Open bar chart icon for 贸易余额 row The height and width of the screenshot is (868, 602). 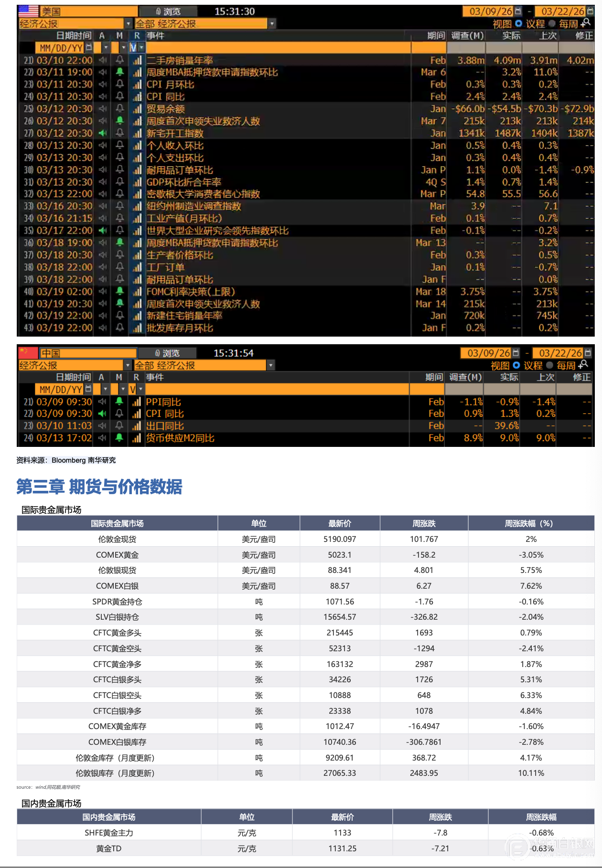tap(138, 109)
